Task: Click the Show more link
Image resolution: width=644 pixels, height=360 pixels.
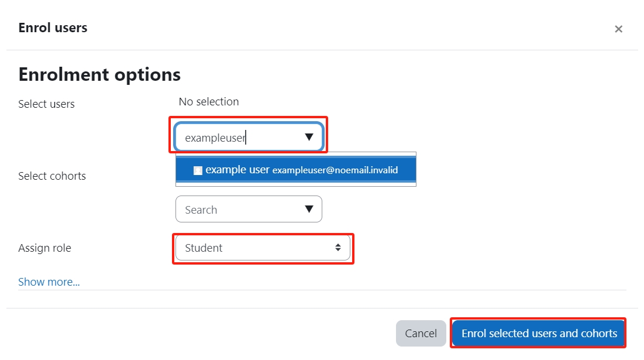Action: (x=49, y=282)
